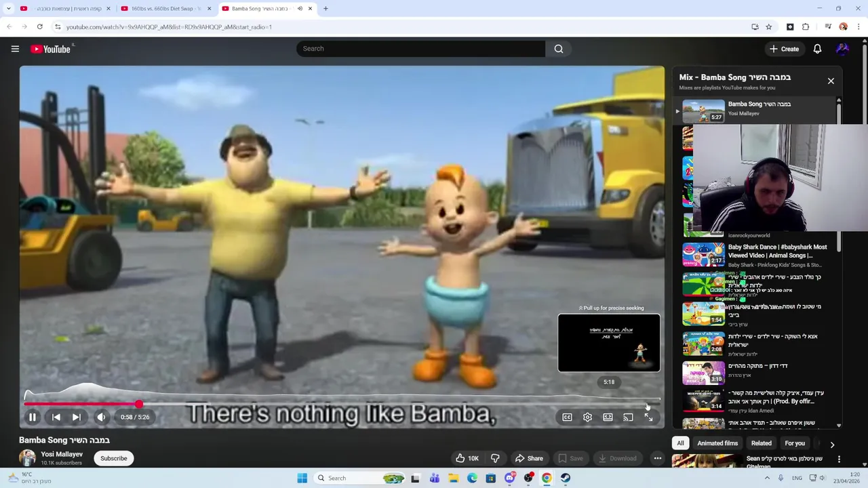The image size is (868, 488).
Task: Go to the YouTube home logo
Action: [x=51, y=49]
